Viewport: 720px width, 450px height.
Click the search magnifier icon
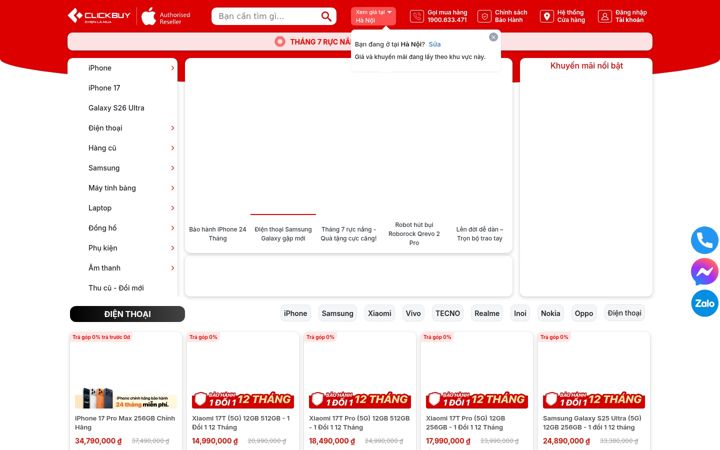326,17
